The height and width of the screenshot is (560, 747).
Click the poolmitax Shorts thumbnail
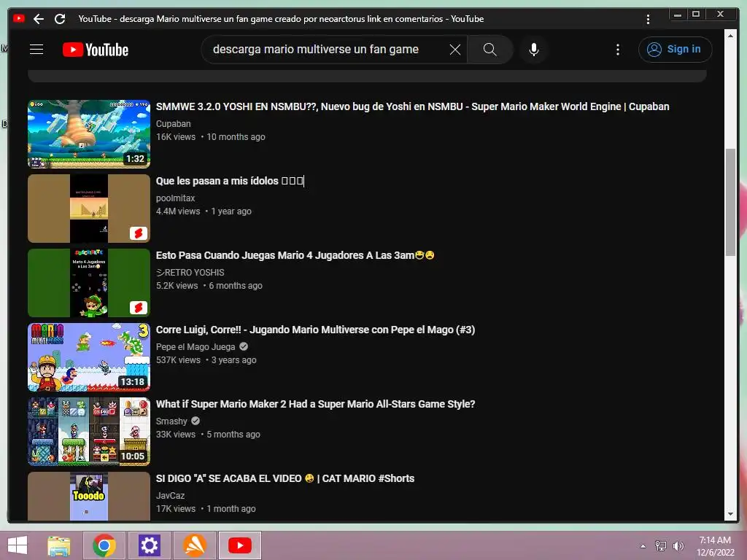point(89,208)
